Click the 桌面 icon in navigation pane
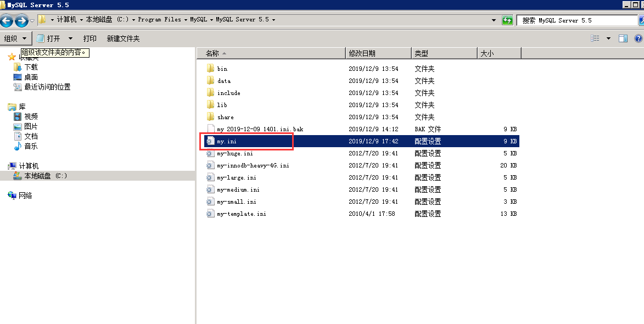644x324 pixels. [x=18, y=77]
